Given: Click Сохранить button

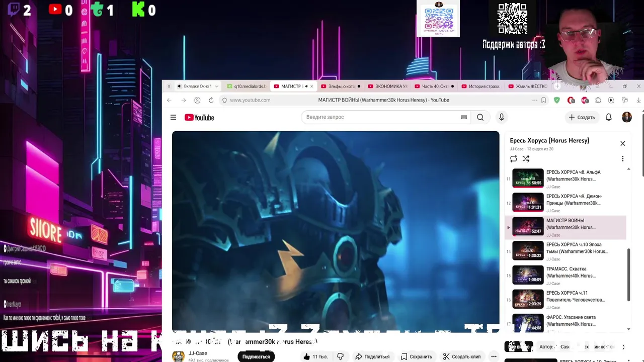Looking at the screenshot, I should 416,356.
